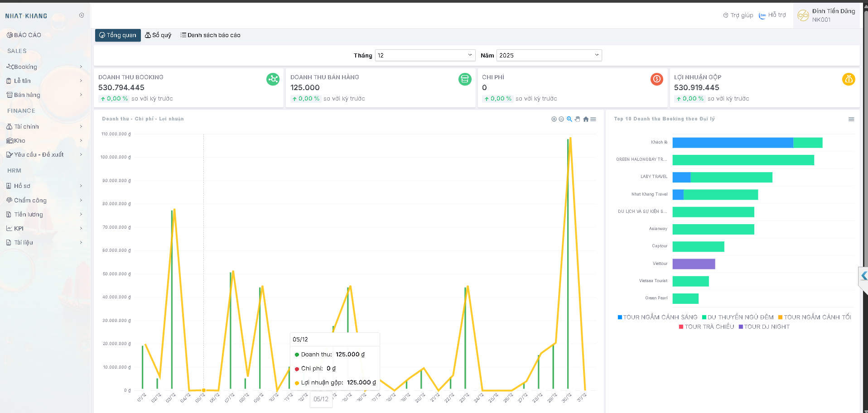Collapse the sidebar with the circle icon

[x=82, y=15]
